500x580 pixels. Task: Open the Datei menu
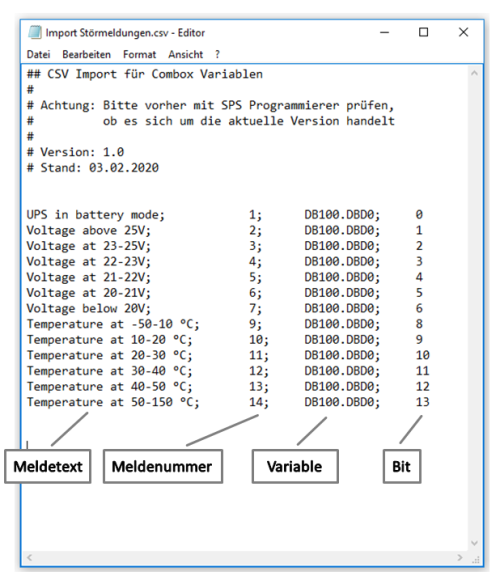[38, 54]
